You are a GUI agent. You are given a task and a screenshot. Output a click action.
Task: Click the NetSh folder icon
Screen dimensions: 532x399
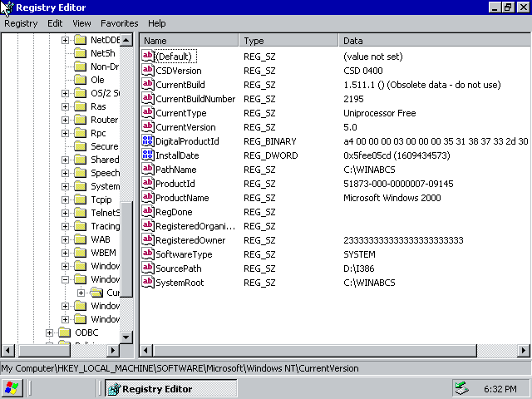81,53
